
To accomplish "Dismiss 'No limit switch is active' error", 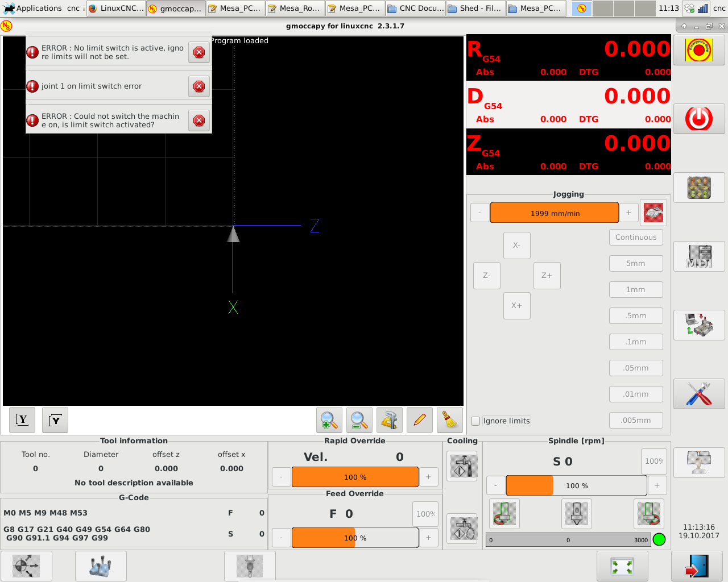I will pos(199,52).
